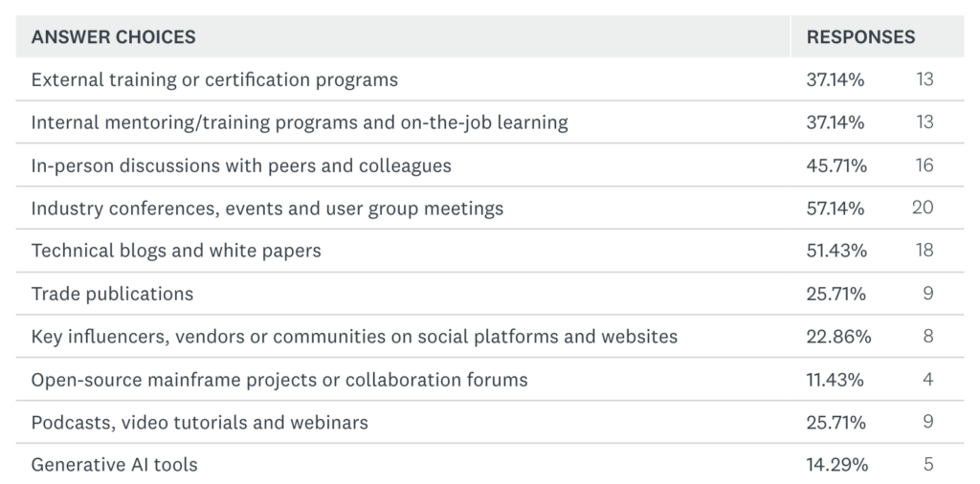The image size is (980, 484).
Task: Click the 51.43% response percentage
Action: coord(836,252)
